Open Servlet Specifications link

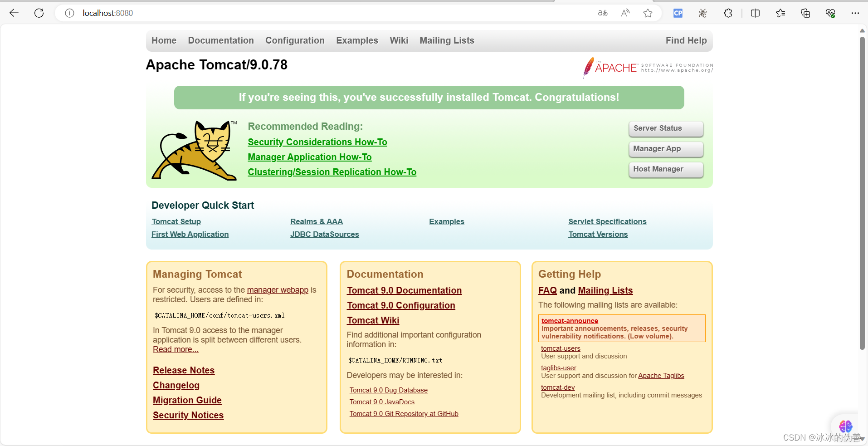pos(607,221)
